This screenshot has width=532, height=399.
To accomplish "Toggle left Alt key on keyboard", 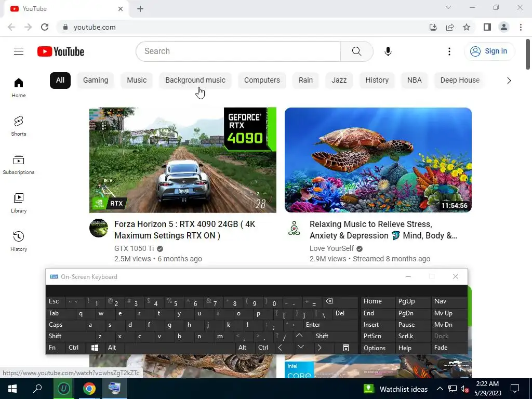I will click(115, 348).
